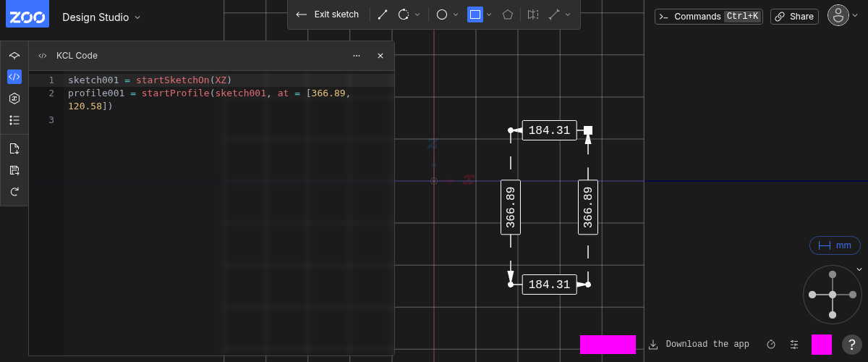Open the user account menu
This screenshot has height=362, width=868.
[838, 16]
